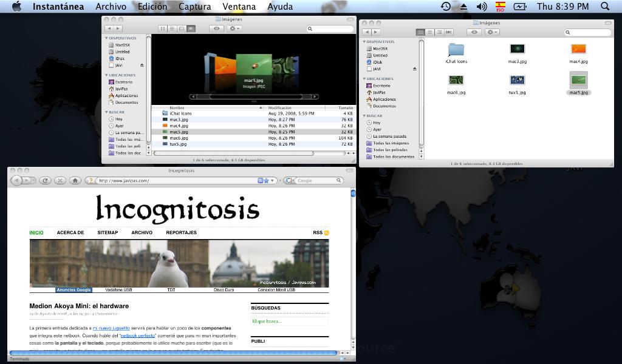Go to the home page in Firefox

(75, 181)
